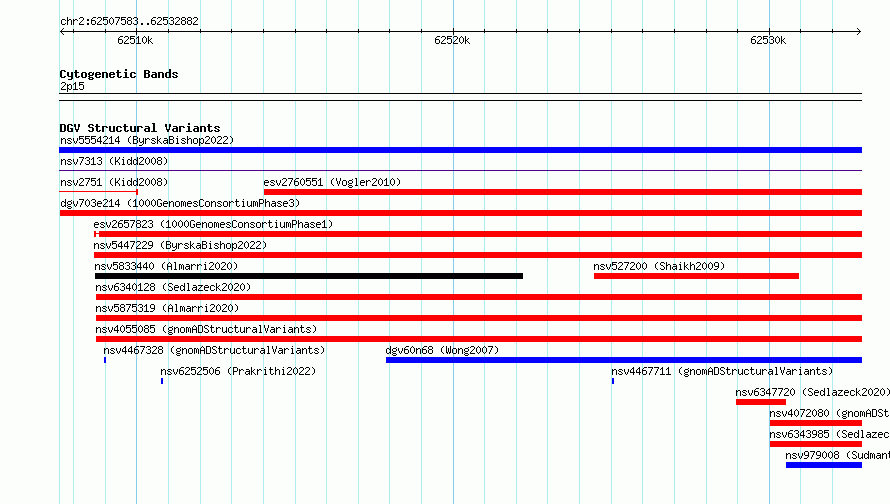
Task: Click the 62510k ruler label
Action: click(135, 40)
